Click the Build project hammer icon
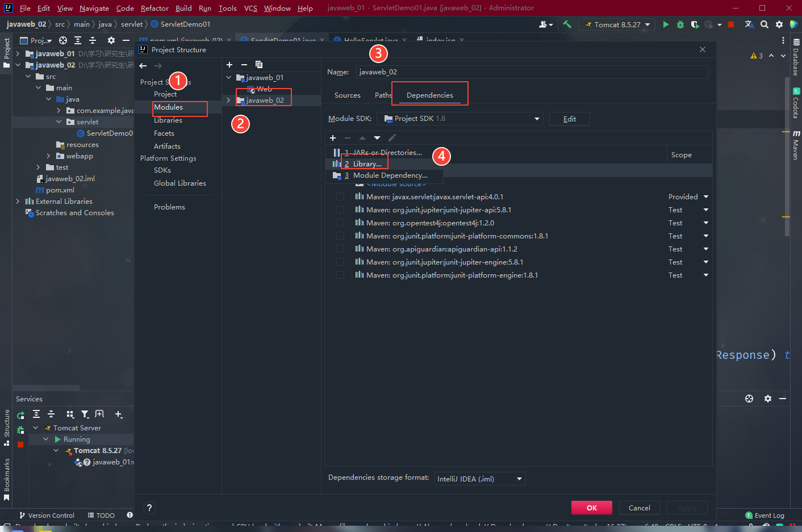This screenshot has height=532, width=802. [x=567, y=24]
